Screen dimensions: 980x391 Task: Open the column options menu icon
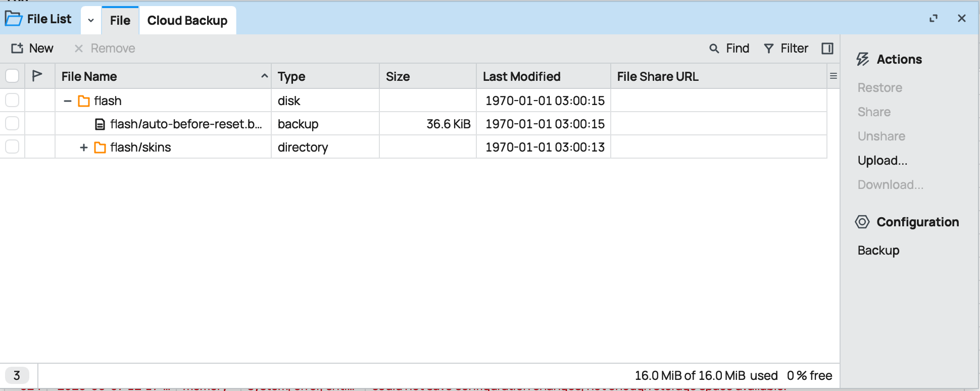[x=834, y=76]
